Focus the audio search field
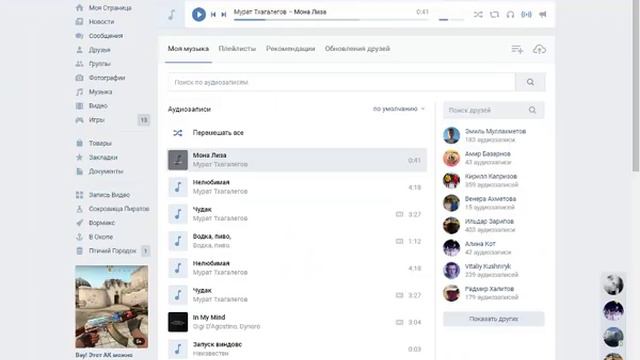This screenshot has width=640, height=360. click(x=342, y=82)
